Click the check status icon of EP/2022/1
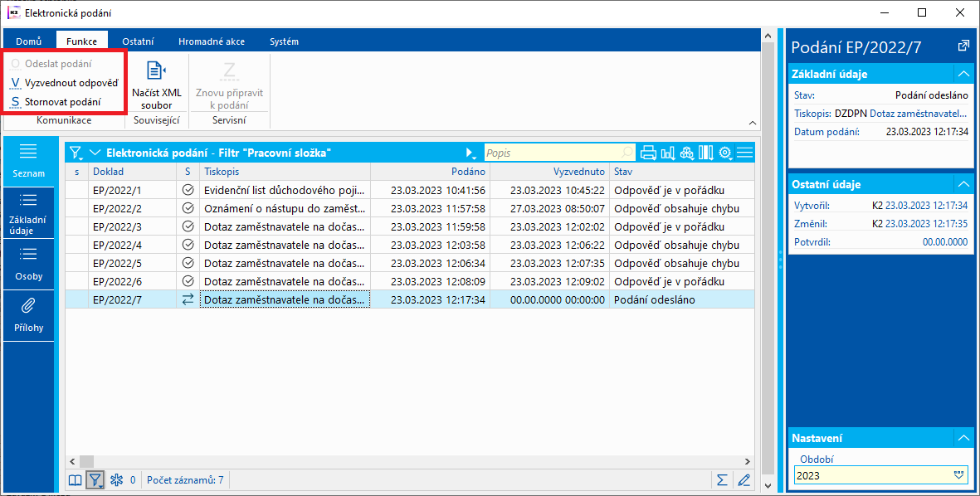Image resolution: width=980 pixels, height=496 pixels. [188, 190]
